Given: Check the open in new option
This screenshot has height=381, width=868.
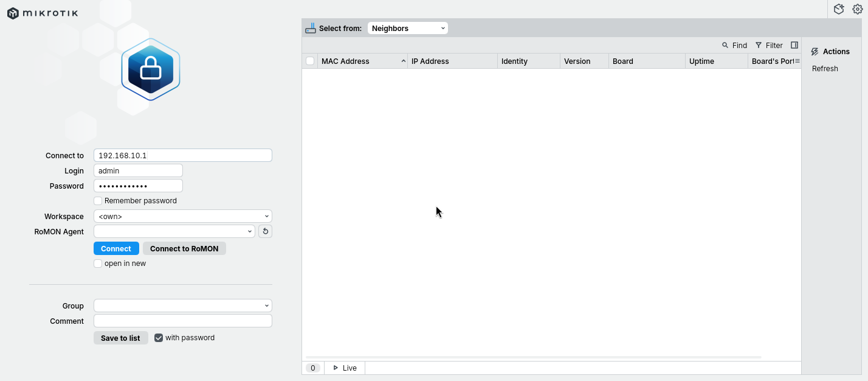Looking at the screenshot, I should (98, 264).
